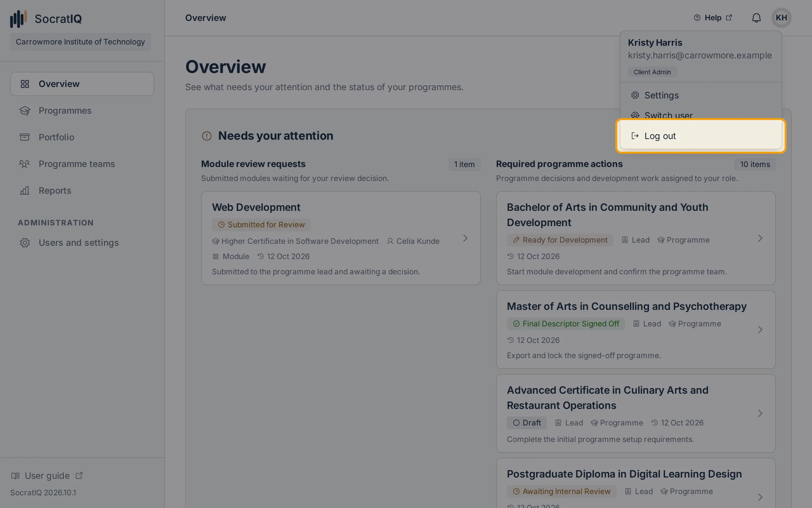
Task: Open the notifications bell
Action: pos(756,18)
